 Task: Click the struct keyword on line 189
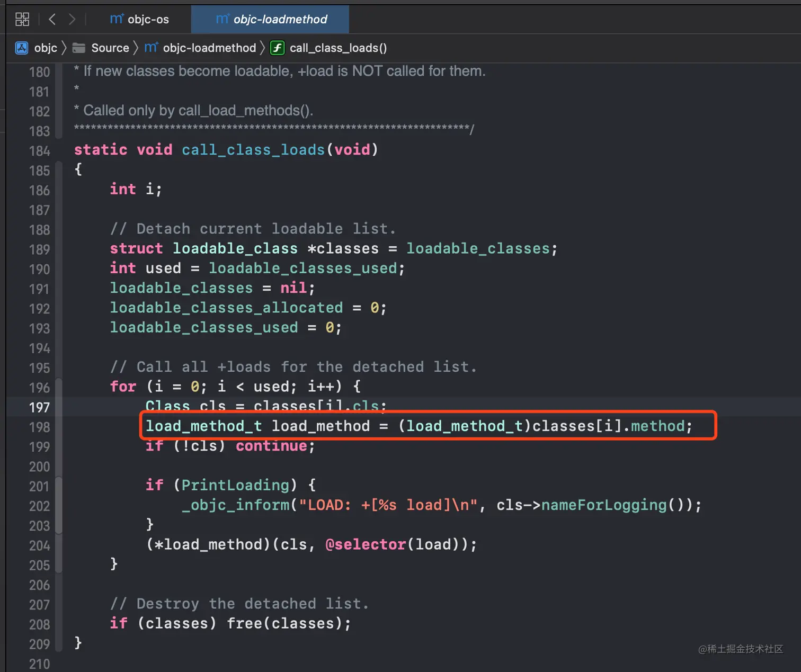(137, 248)
